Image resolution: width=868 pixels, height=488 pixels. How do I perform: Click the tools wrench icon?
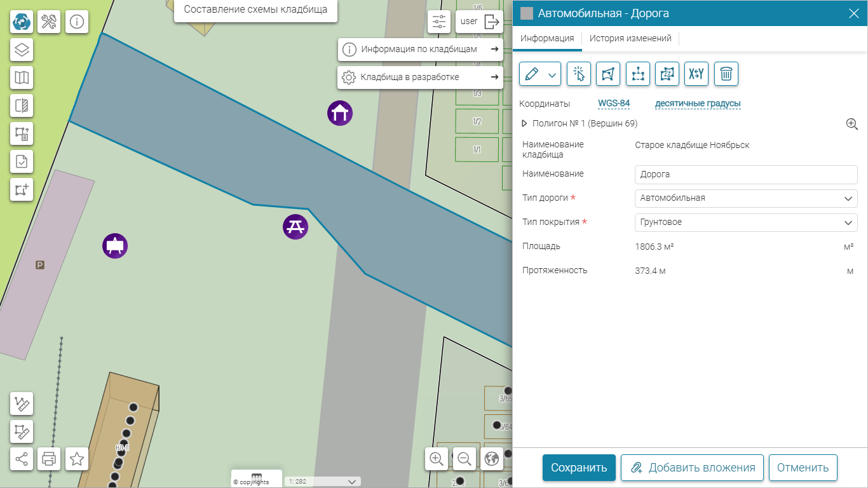pyautogui.click(x=49, y=22)
